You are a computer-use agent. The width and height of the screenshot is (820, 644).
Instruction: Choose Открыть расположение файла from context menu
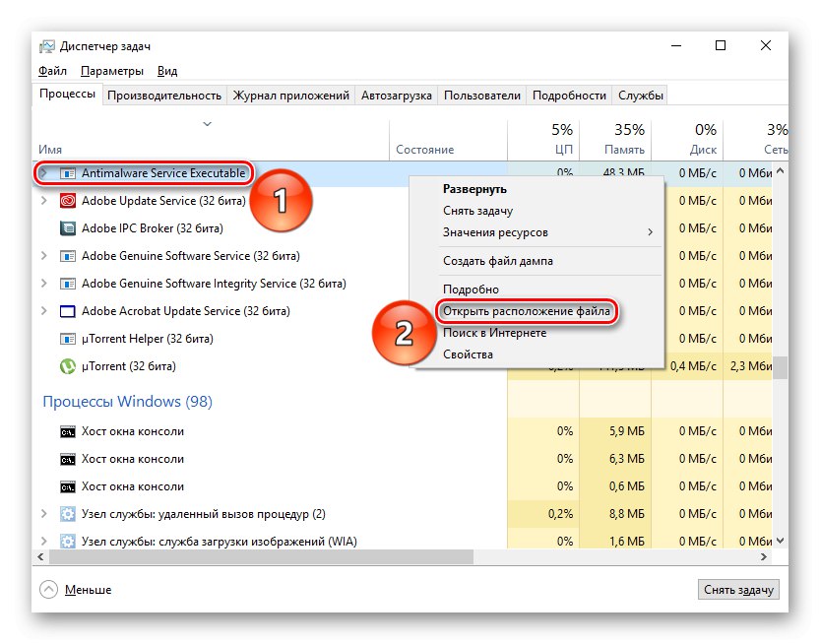click(x=527, y=311)
